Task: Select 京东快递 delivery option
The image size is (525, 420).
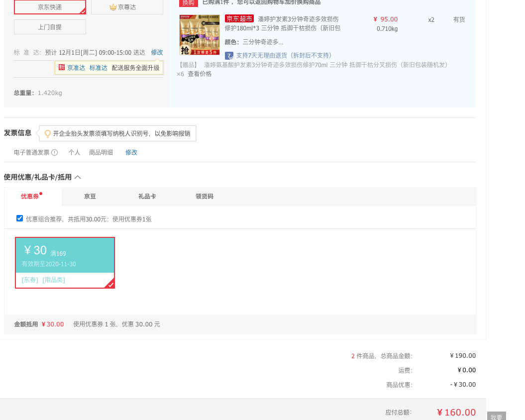Action: coord(50,6)
